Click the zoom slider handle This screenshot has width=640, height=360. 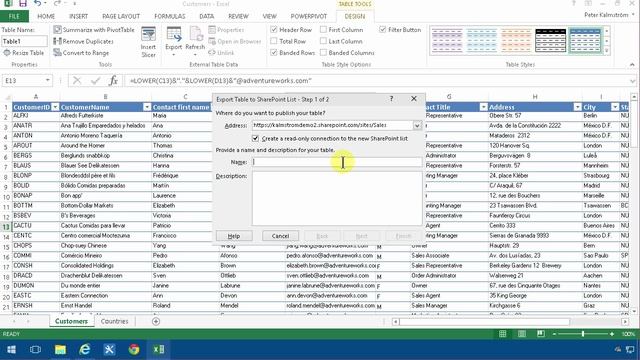click(x=583, y=334)
